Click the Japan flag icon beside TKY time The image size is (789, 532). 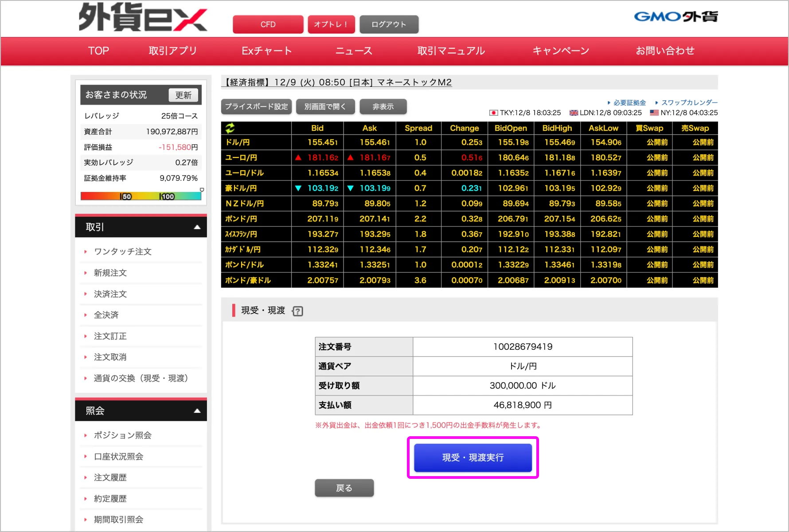point(493,113)
